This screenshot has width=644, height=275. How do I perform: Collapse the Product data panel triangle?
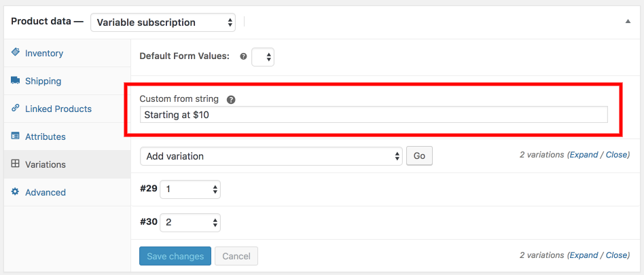pyautogui.click(x=628, y=21)
